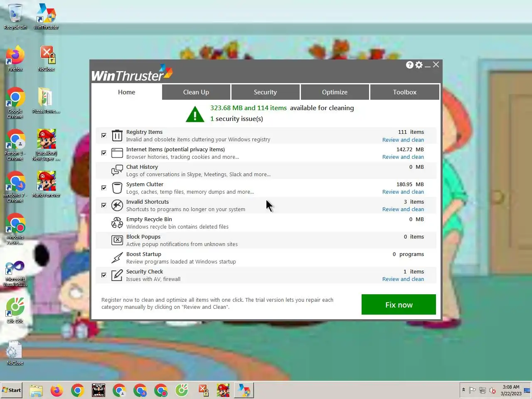Select WinThruster desktop shortcut
The height and width of the screenshot is (399, 532).
[x=46, y=17]
